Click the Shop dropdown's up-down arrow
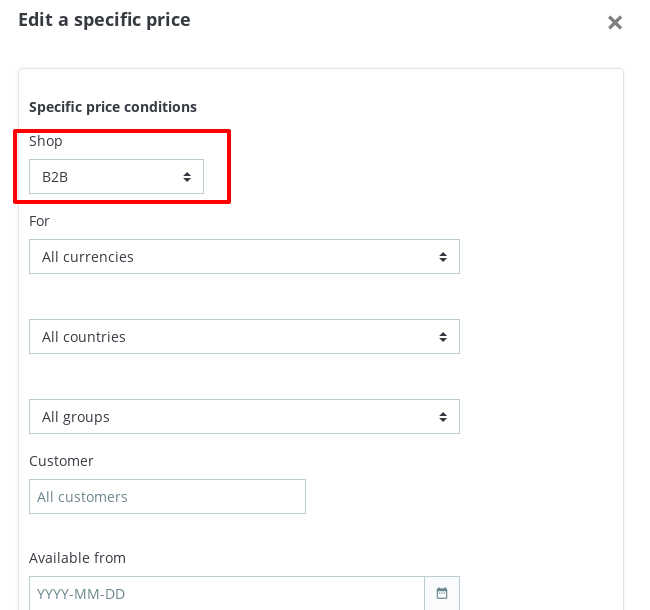 (187, 177)
